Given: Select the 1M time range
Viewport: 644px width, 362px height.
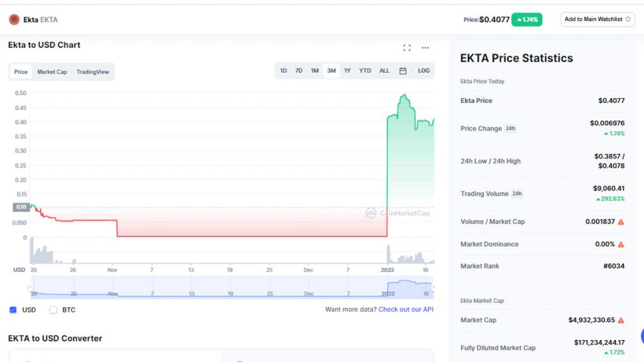Looking at the screenshot, I should click(314, 70).
